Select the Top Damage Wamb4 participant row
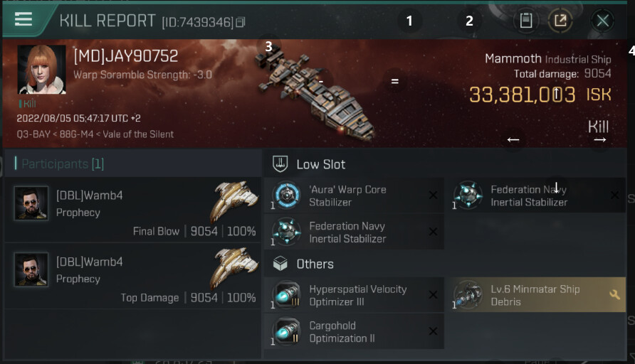The width and height of the screenshot is (635, 364). [x=132, y=278]
